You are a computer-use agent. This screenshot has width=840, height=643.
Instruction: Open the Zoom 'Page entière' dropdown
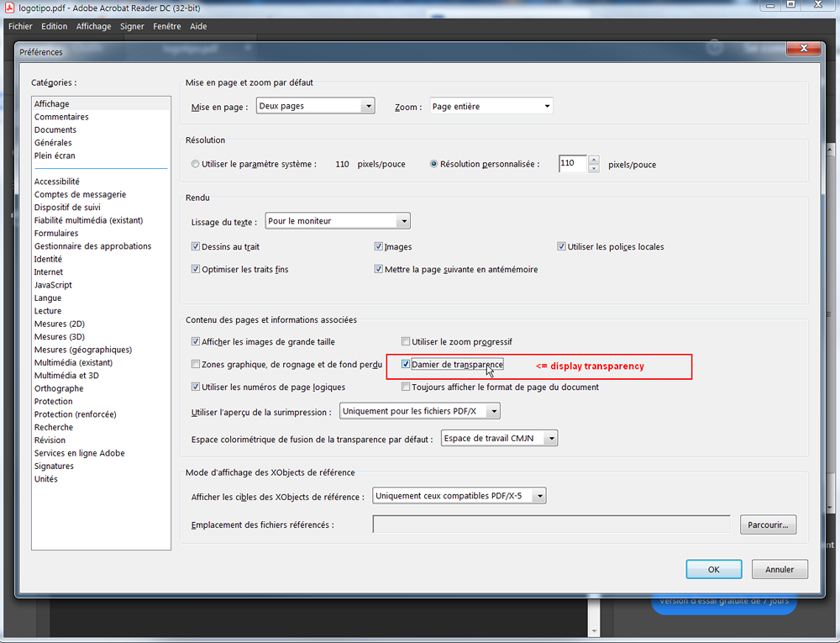tap(491, 106)
